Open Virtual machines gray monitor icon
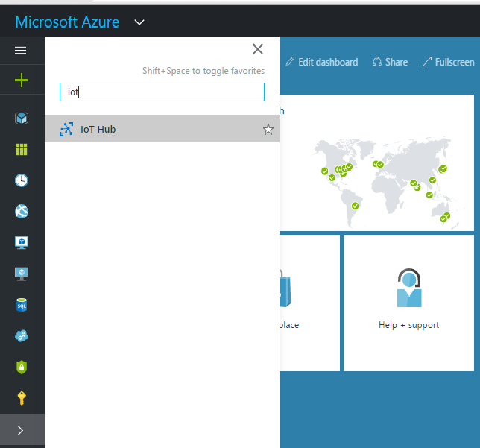This screenshot has height=448, width=480. (x=22, y=274)
